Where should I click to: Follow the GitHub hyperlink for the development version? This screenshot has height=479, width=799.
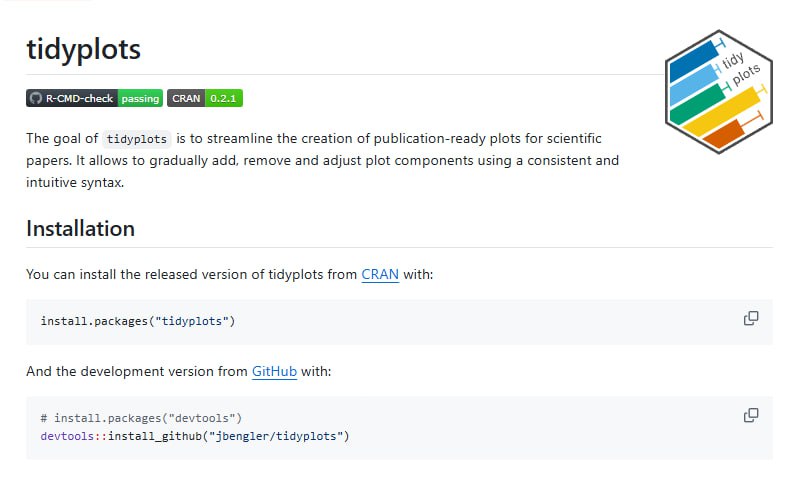click(274, 371)
